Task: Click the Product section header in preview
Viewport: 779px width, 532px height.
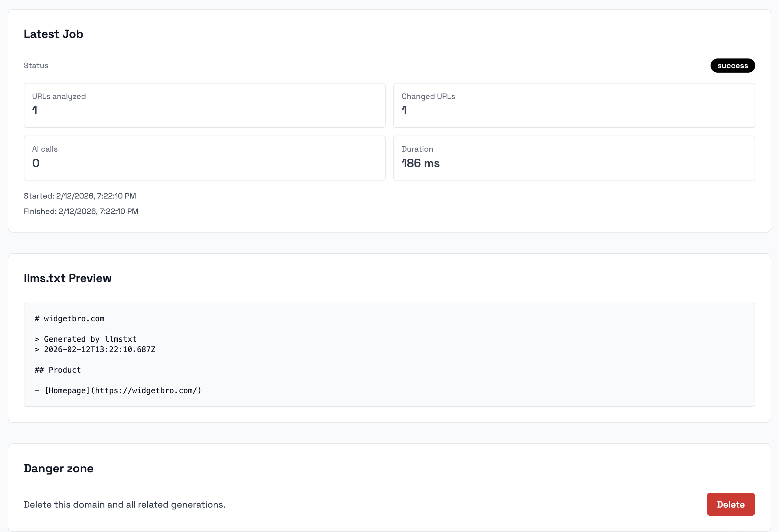Action: pos(57,370)
